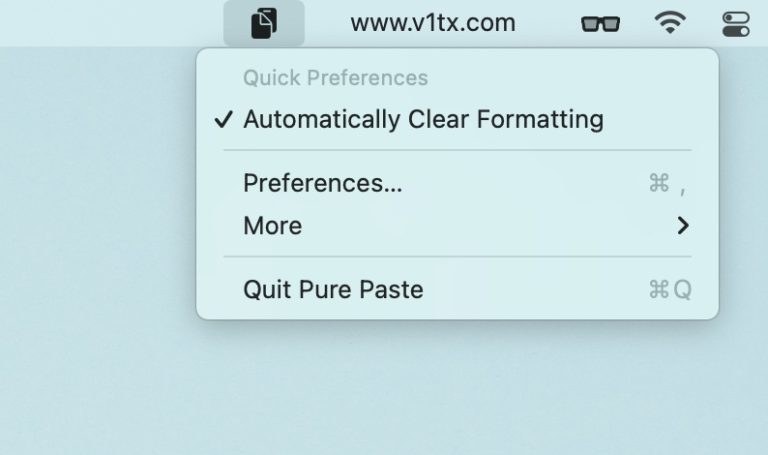This screenshot has width=768, height=455.
Task: Open the sunglasses menu bar icon
Action: click(x=600, y=24)
